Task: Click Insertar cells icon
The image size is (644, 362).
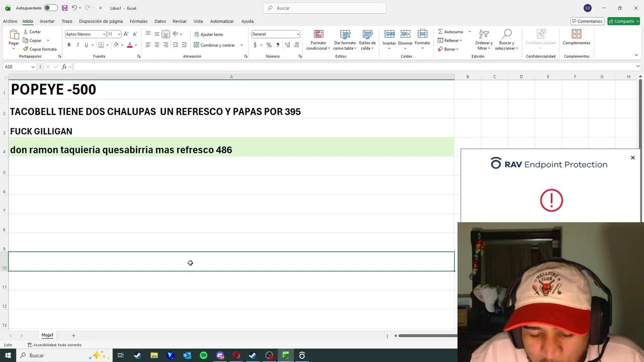Action: [x=389, y=34]
